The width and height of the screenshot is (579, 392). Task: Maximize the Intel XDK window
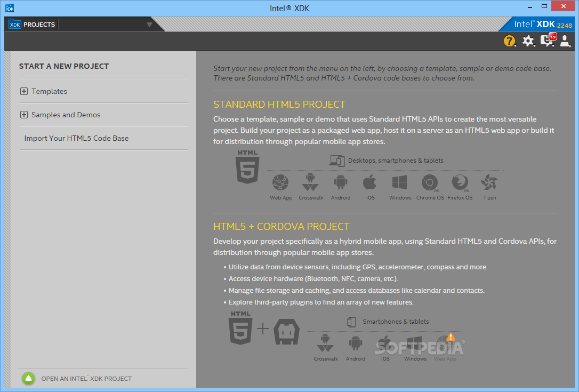pos(544,6)
